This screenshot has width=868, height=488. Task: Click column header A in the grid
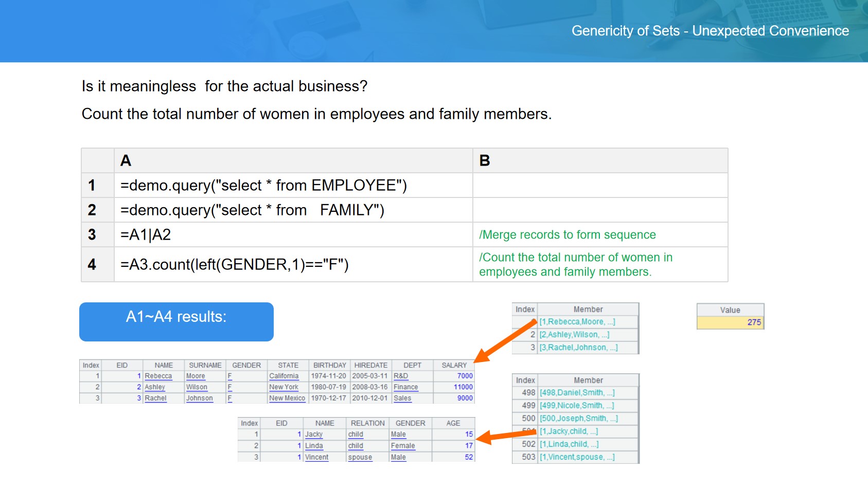[293, 160]
